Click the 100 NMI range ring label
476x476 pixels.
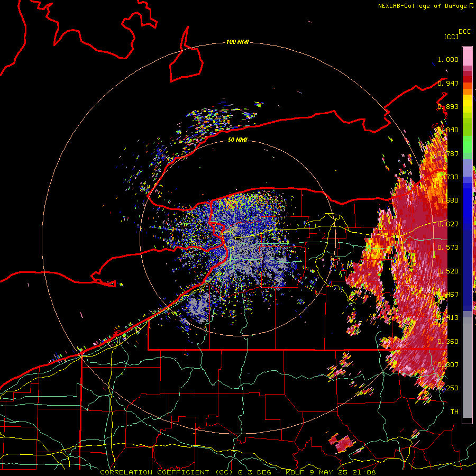237,42
